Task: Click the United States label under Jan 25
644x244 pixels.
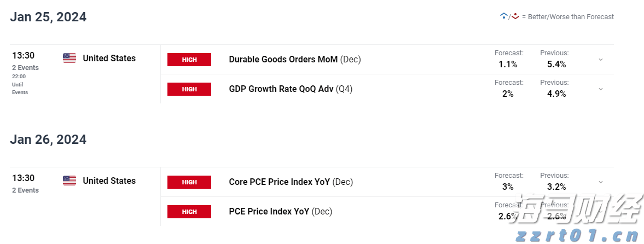Action: 109,58
